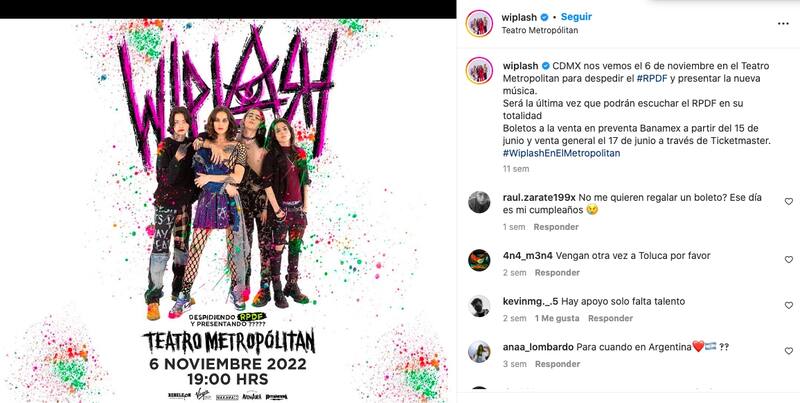View raul.zarate199x's profile avatar
The width and height of the screenshot is (800, 403).
(x=479, y=202)
